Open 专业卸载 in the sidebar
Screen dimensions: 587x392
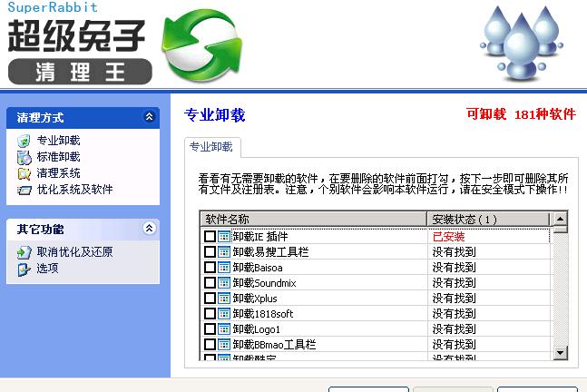pyautogui.click(x=58, y=141)
